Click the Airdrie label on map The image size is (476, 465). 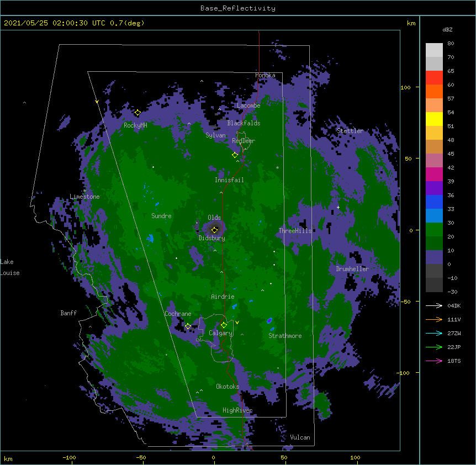point(223,297)
